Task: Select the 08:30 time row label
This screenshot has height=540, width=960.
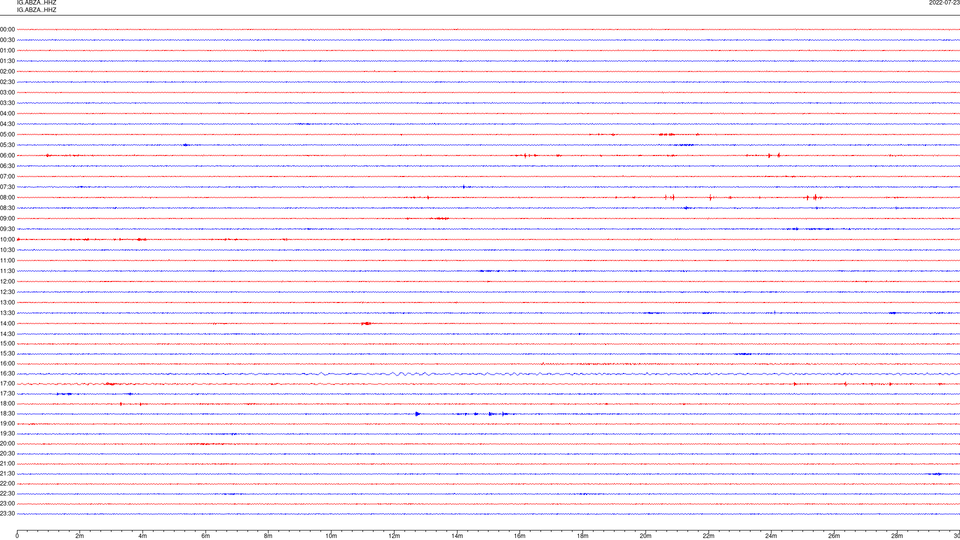Action: pyautogui.click(x=7, y=208)
